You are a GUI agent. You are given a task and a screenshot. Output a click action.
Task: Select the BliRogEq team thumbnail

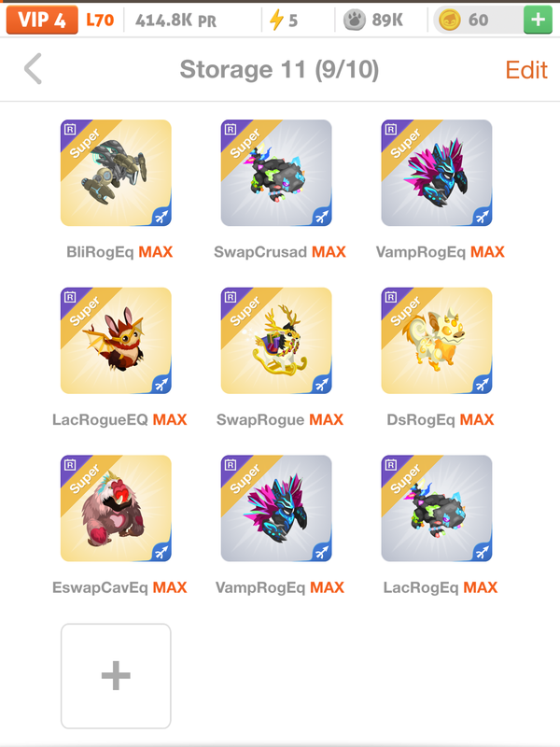point(116,173)
